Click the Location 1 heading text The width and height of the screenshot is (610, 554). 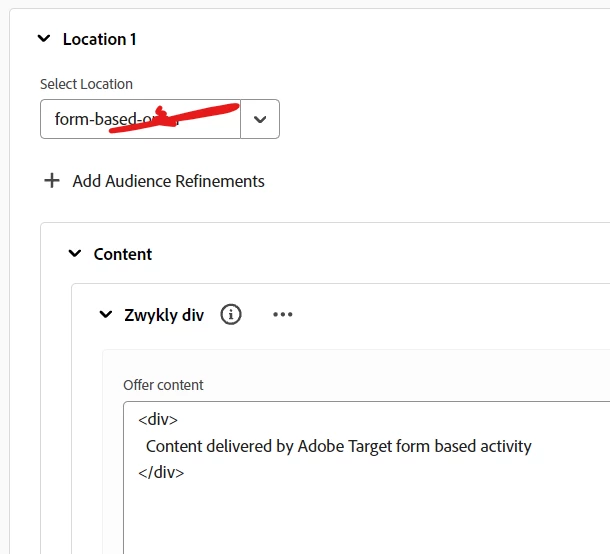pyautogui.click(x=100, y=39)
